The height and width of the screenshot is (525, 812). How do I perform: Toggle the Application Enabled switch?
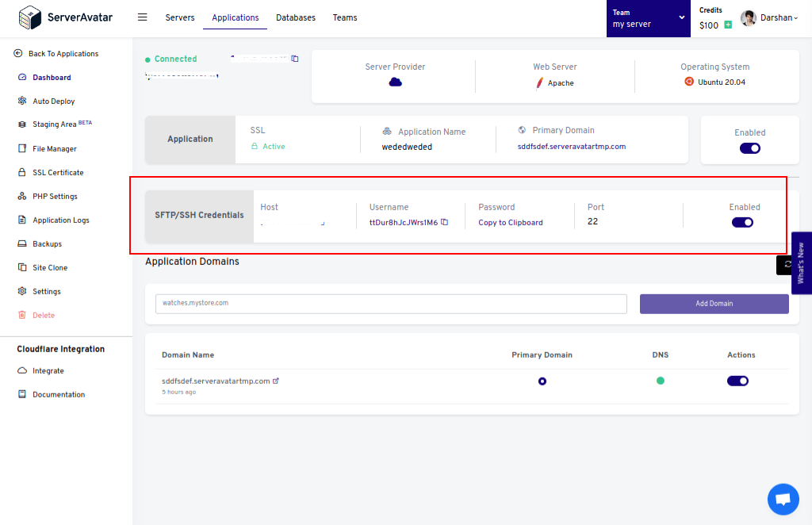(749, 148)
